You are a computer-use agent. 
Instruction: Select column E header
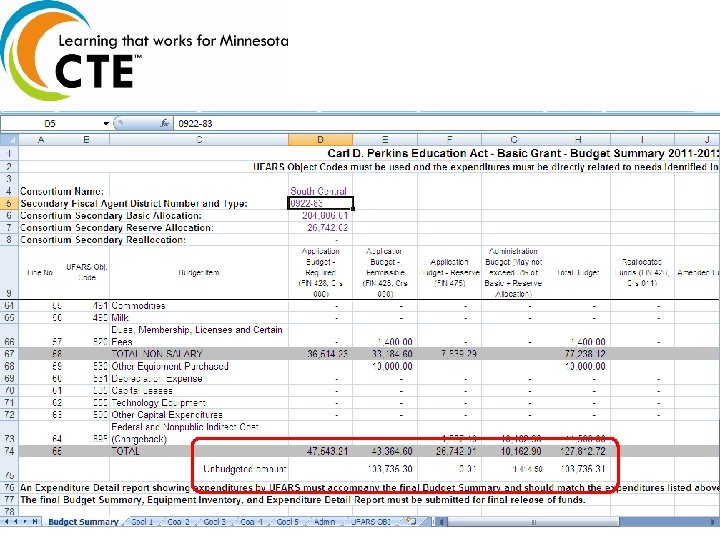pyautogui.click(x=385, y=140)
